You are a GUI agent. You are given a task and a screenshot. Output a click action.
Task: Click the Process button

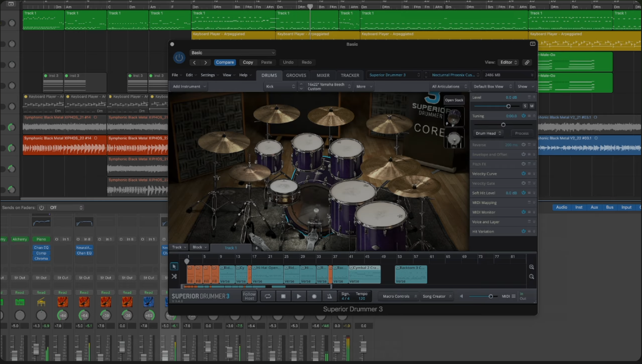522,133
